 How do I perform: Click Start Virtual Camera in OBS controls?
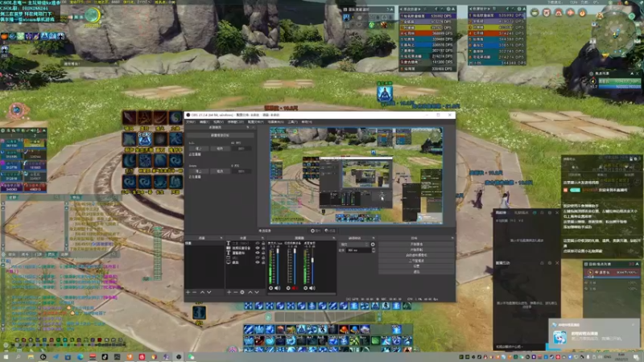tap(416, 255)
